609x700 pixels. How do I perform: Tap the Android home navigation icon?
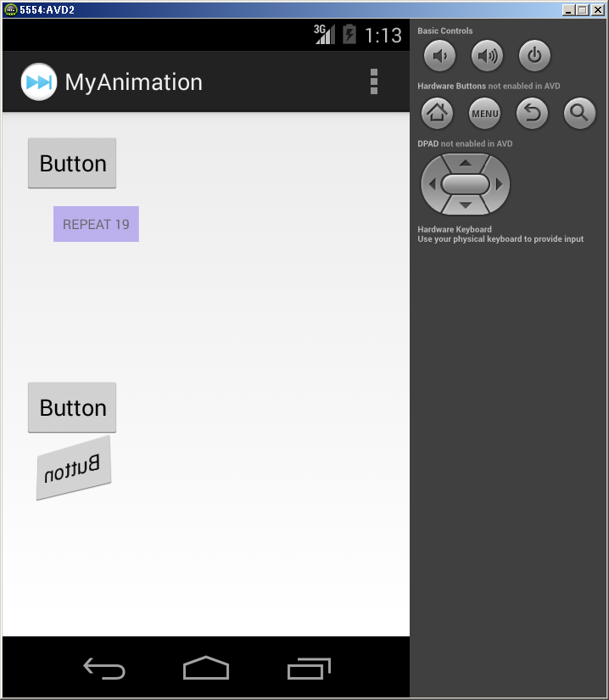click(x=206, y=668)
